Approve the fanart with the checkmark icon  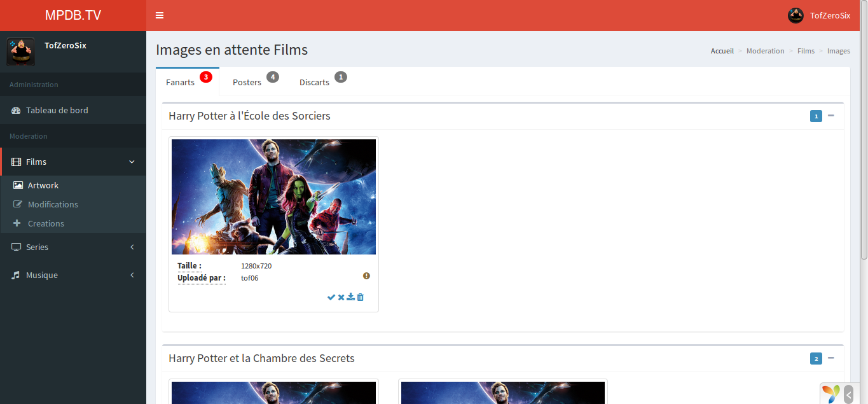coord(331,297)
